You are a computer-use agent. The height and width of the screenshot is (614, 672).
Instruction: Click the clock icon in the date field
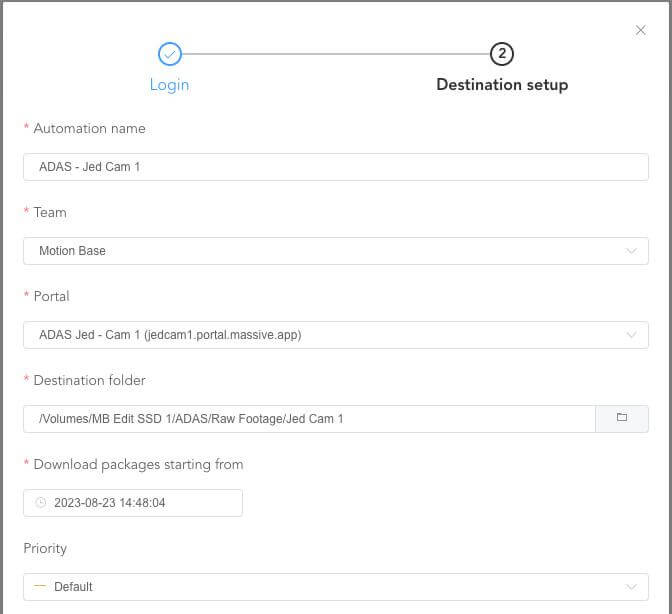41,503
